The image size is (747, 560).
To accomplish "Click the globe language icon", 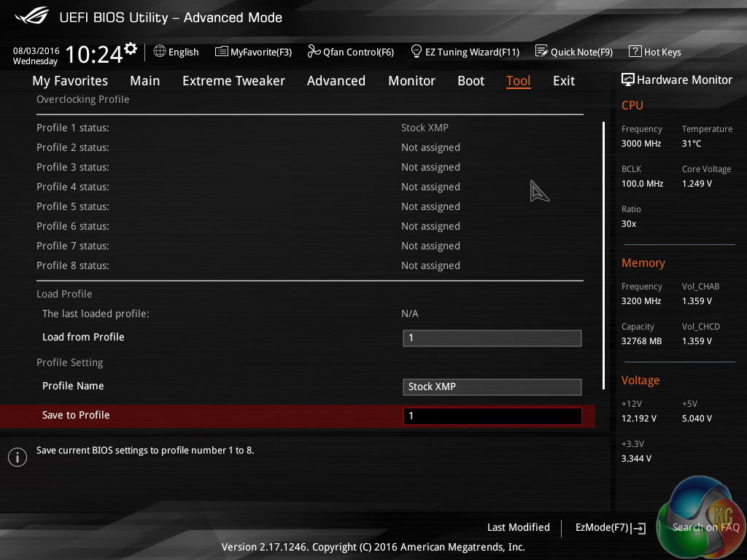I will coord(160,51).
